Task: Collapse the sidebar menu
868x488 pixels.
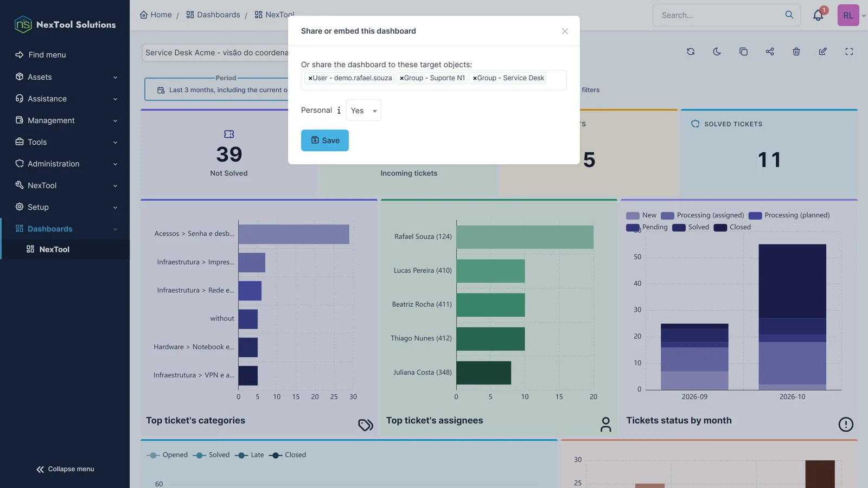Action: [x=65, y=469]
